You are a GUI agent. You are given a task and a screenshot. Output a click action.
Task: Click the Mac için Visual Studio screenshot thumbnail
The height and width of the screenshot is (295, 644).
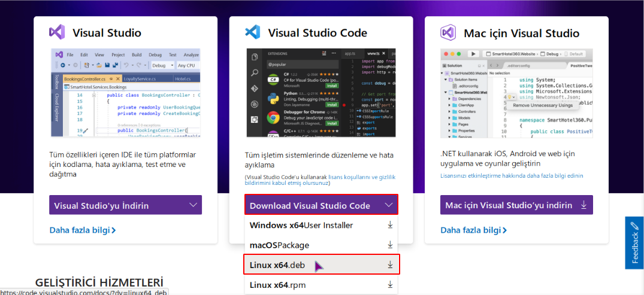coord(516,93)
